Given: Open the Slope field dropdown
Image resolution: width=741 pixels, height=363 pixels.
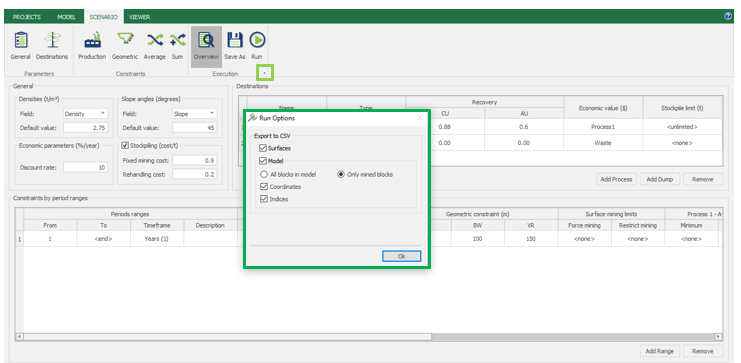Looking at the screenshot, I should (194, 114).
